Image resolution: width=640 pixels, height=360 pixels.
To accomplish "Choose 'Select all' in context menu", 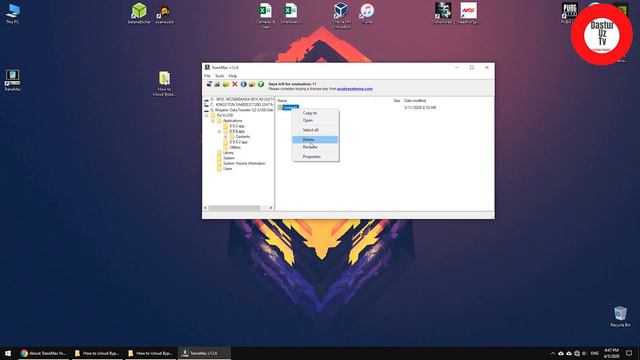I will (x=315, y=130).
